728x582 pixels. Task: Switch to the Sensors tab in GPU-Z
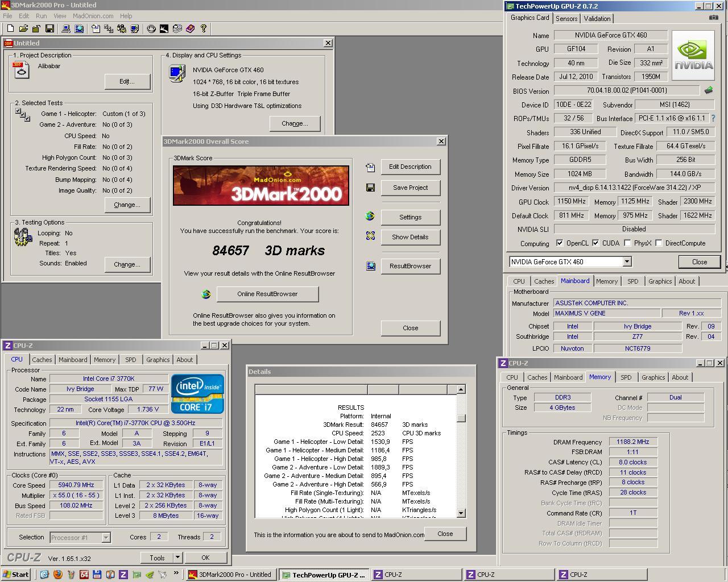coord(566,19)
